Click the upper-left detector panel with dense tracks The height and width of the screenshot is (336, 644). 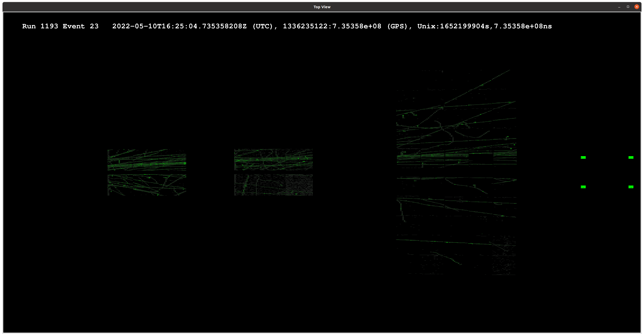tap(147, 160)
